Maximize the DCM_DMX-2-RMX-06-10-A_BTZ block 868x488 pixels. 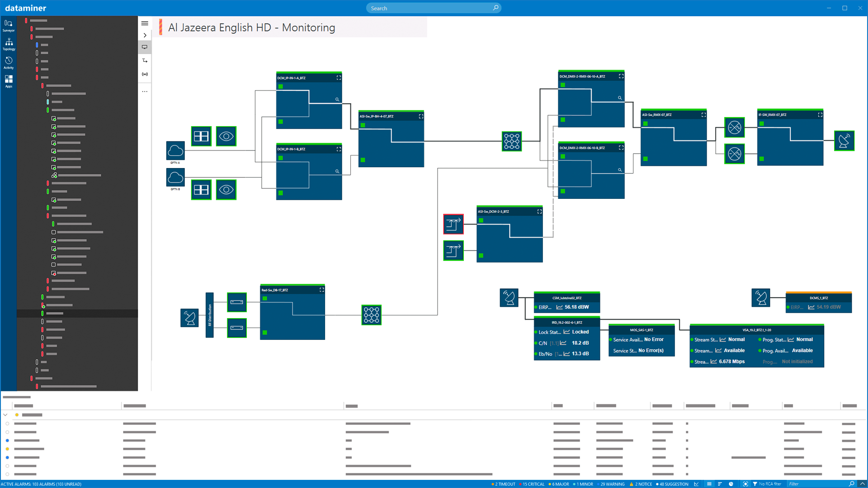point(621,76)
